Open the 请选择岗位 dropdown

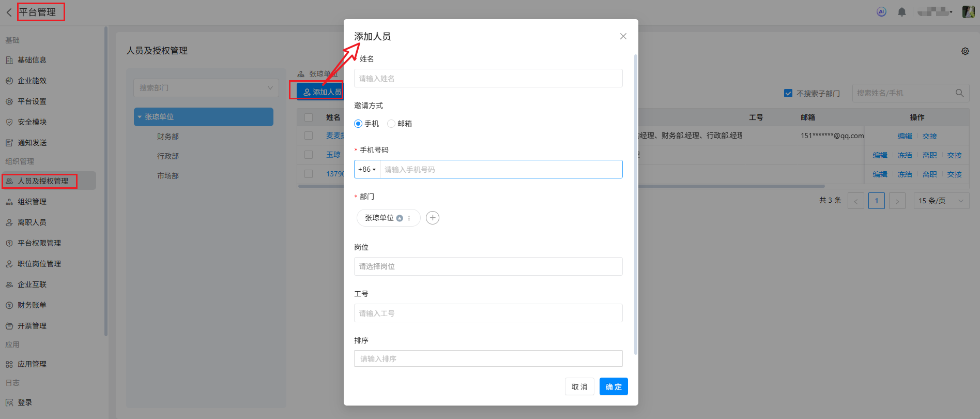(488, 266)
